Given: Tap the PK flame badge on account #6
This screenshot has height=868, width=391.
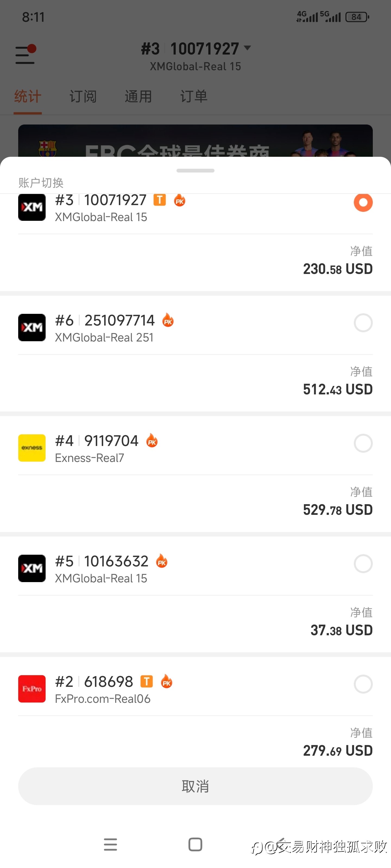Looking at the screenshot, I should (x=168, y=320).
